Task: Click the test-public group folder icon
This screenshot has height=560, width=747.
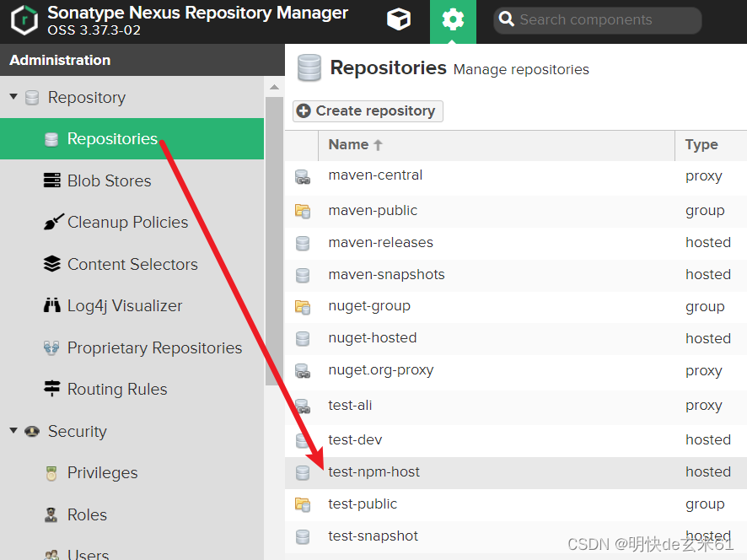Action: coord(303,504)
